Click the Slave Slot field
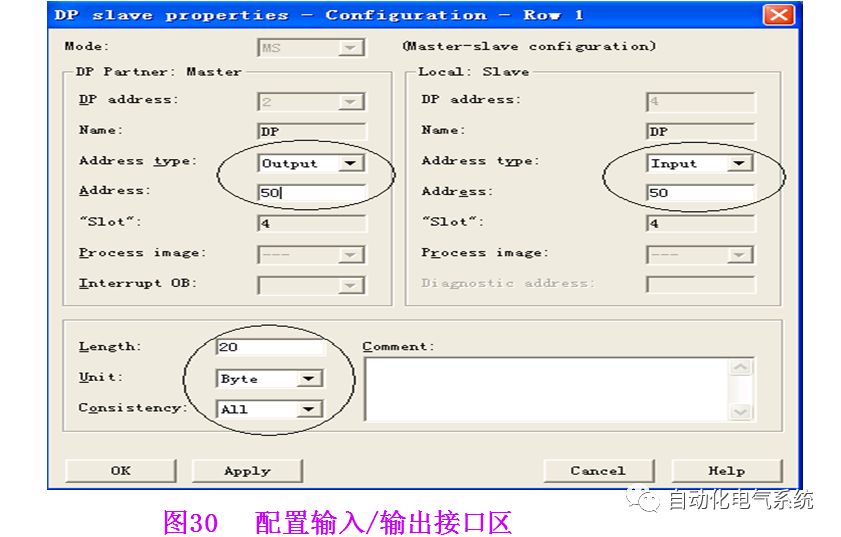The width and height of the screenshot is (841, 537). coord(700,223)
